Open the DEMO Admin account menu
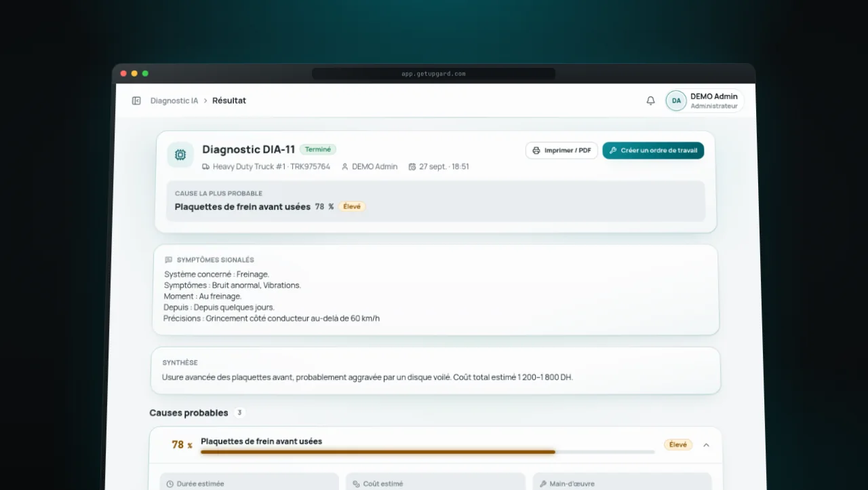The width and height of the screenshot is (868, 490). pos(705,100)
